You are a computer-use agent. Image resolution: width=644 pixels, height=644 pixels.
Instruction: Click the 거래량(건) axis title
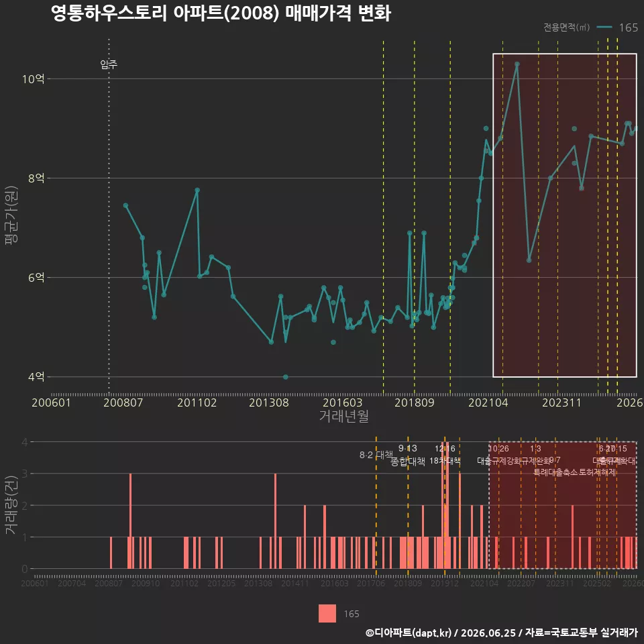point(11,506)
